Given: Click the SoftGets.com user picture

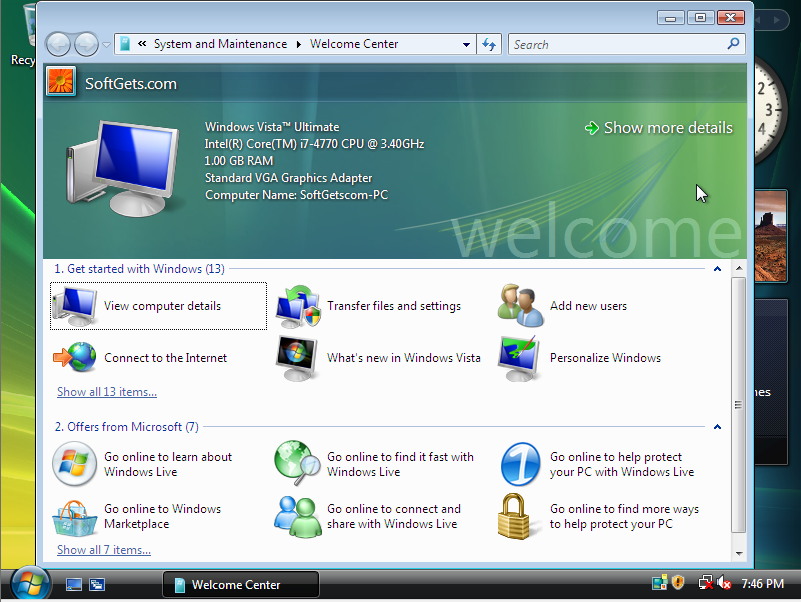Looking at the screenshot, I should tap(61, 81).
